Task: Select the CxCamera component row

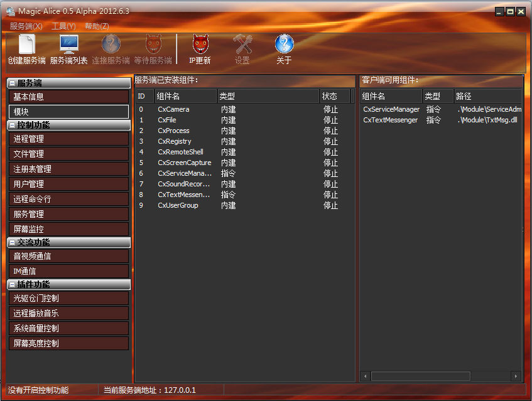Action: coord(244,109)
